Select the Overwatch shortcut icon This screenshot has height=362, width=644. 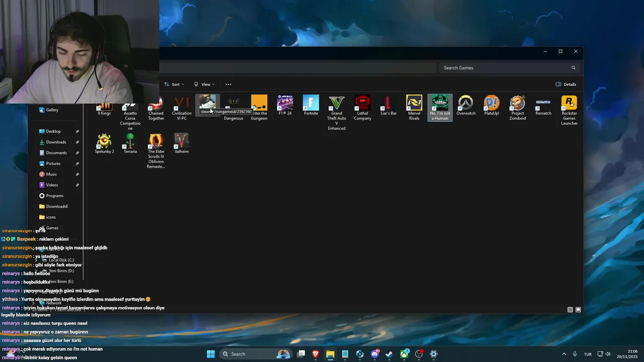pyautogui.click(x=466, y=106)
